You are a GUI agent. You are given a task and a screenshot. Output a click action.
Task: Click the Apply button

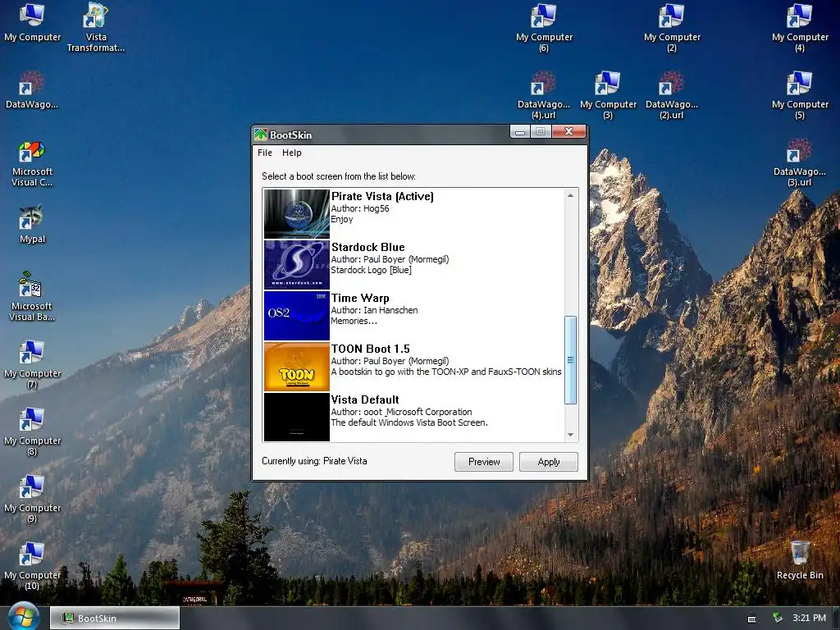tap(549, 462)
